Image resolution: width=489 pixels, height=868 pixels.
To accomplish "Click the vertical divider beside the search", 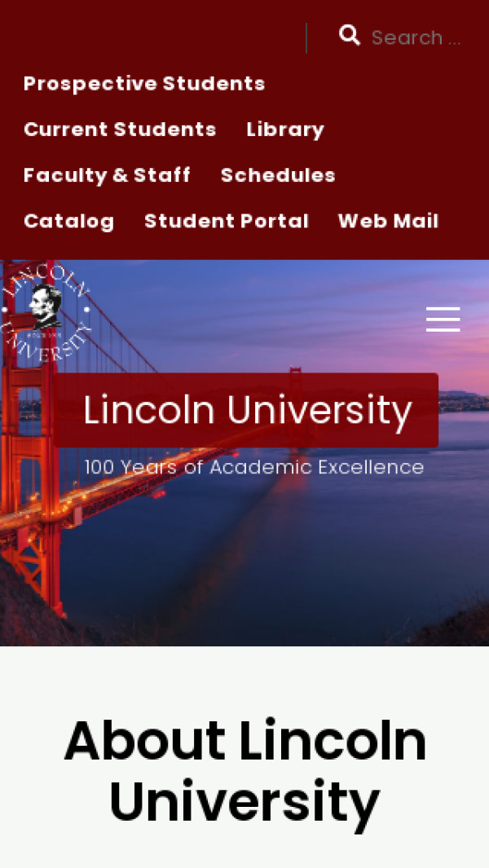I will point(306,38).
